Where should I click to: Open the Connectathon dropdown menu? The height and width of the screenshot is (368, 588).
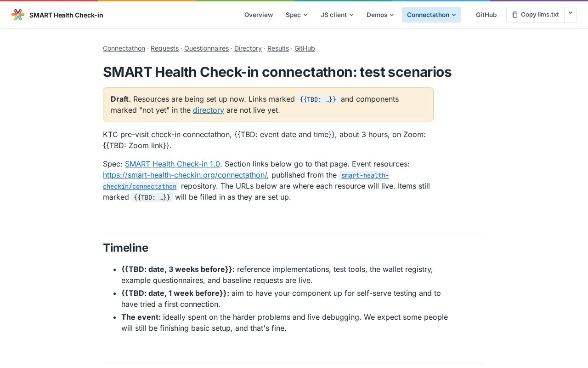coord(431,15)
